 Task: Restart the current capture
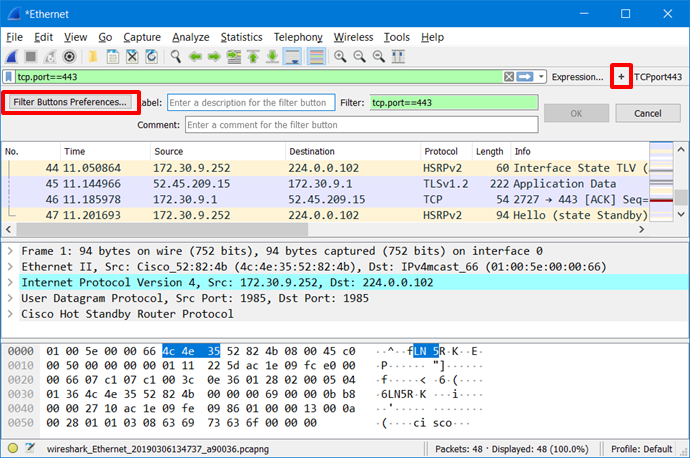point(50,57)
